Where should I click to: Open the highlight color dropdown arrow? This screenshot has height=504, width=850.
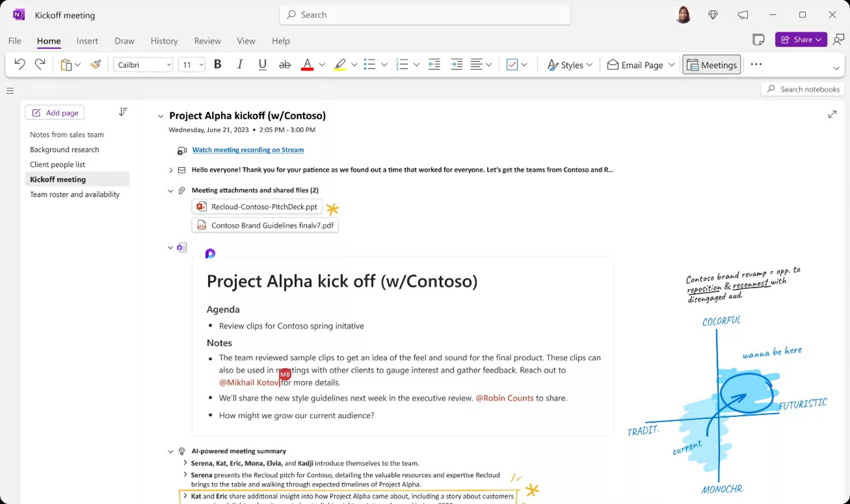click(354, 65)
